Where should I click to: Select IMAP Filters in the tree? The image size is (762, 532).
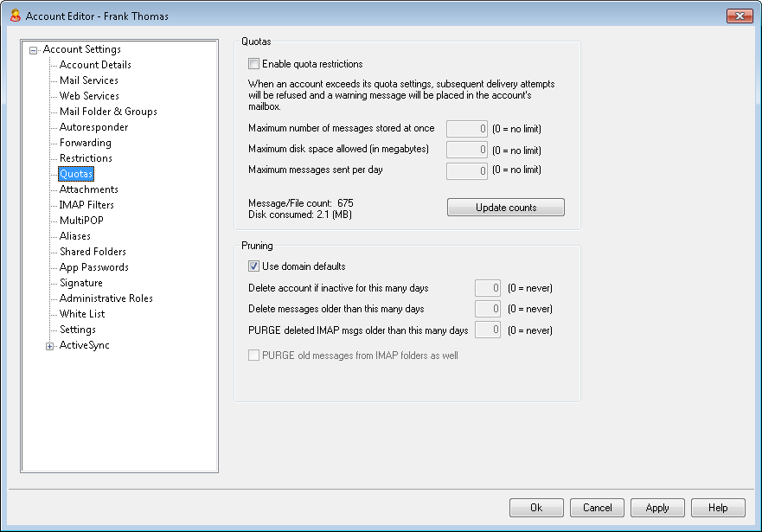pyautogui.click(x=86, y=205)
